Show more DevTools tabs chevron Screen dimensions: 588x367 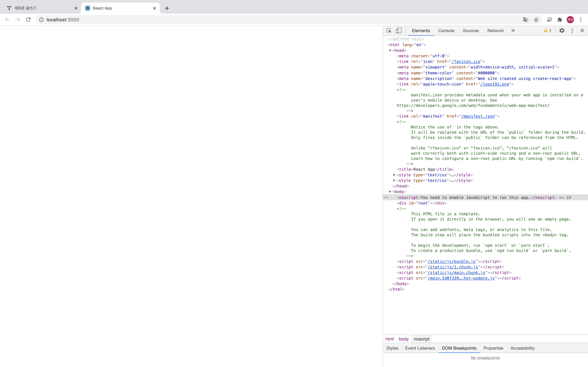coord(513,31)
